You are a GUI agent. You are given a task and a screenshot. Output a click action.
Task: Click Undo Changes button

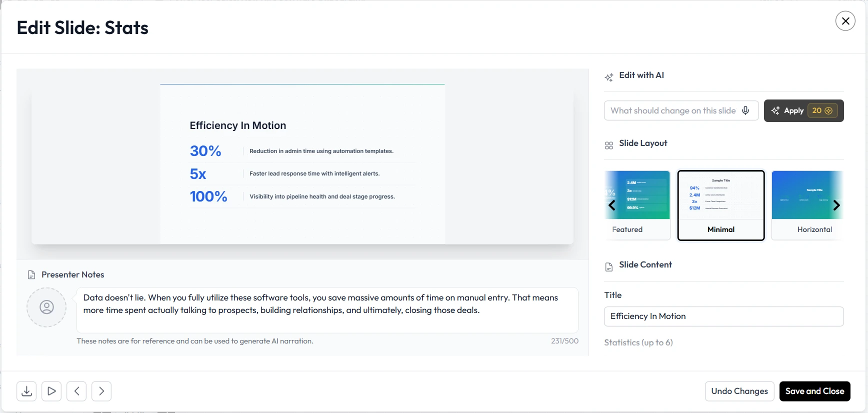(x=739, y=391)
